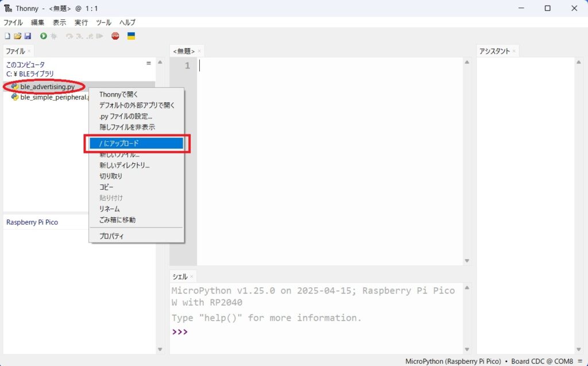Open the ファイル menu in menu bar
This screenshot has height=366, width=588.
click(13, 22)
